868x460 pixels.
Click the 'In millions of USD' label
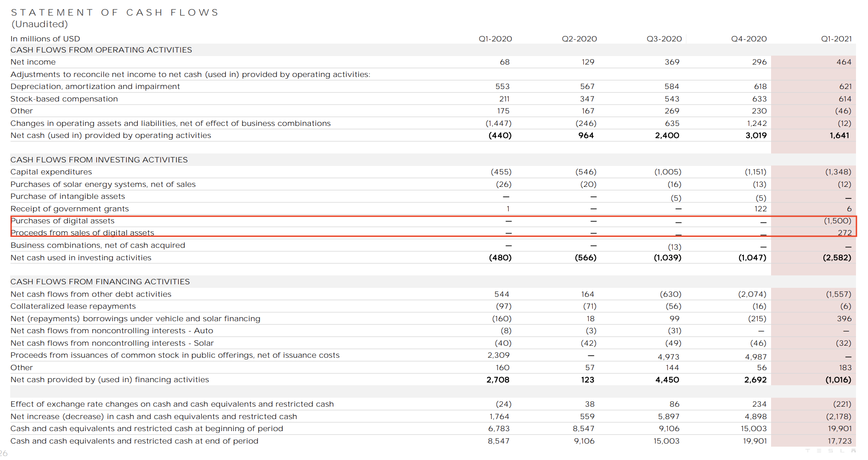(x=45, y=39)
